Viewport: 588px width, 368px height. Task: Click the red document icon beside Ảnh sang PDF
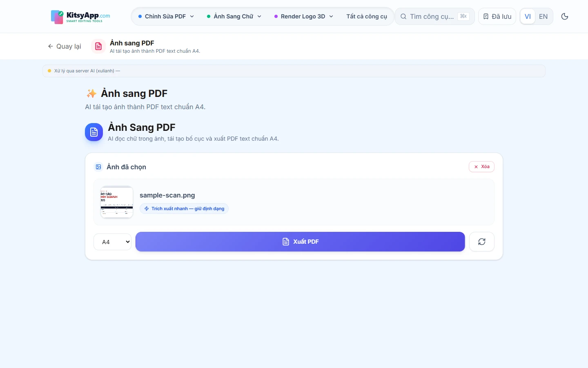click(98, 46)
